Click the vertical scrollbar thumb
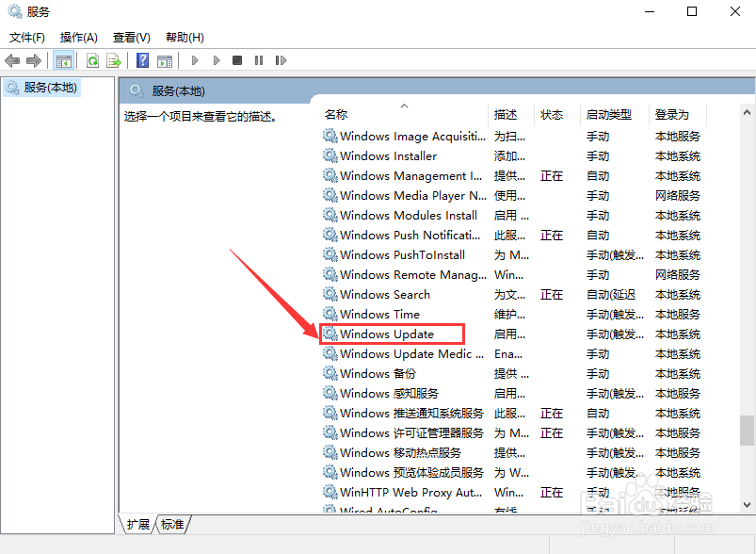The image size is (756, 554). pyautogui.click(x=747, y=431)
